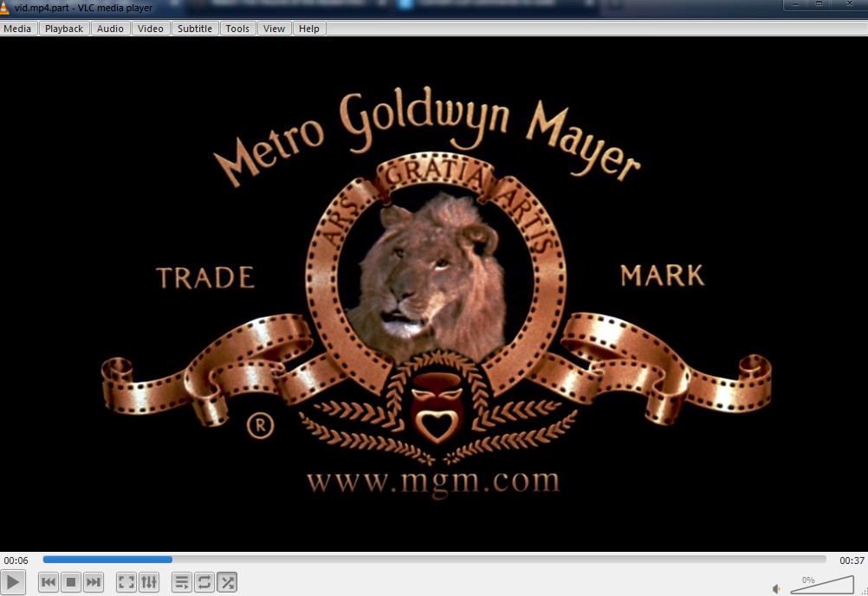Screen dimensions: 868x596
Task: Toggle total time 00:37 to remaining
Action: 852,560
